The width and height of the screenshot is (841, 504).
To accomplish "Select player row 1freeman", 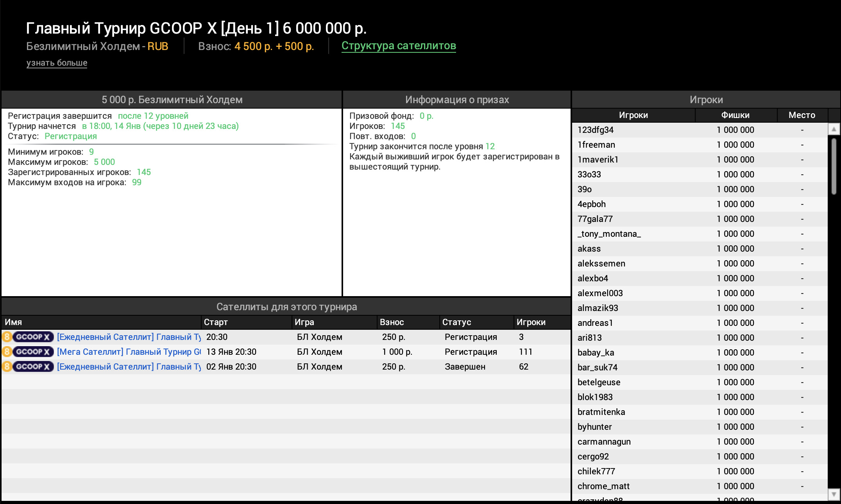I will click(596, 145).
